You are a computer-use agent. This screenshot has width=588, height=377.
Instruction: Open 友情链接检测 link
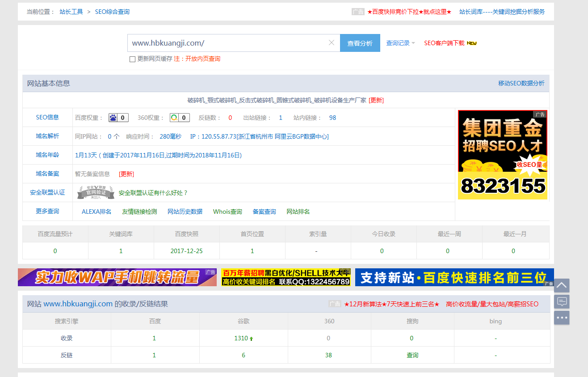(x=139, y=212)
